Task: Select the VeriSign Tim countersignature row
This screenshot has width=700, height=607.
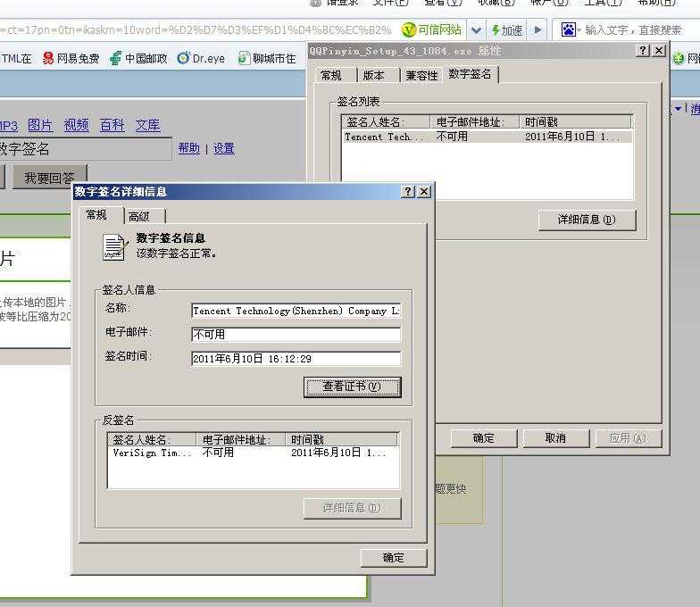Action: click(x=254, y=453)
